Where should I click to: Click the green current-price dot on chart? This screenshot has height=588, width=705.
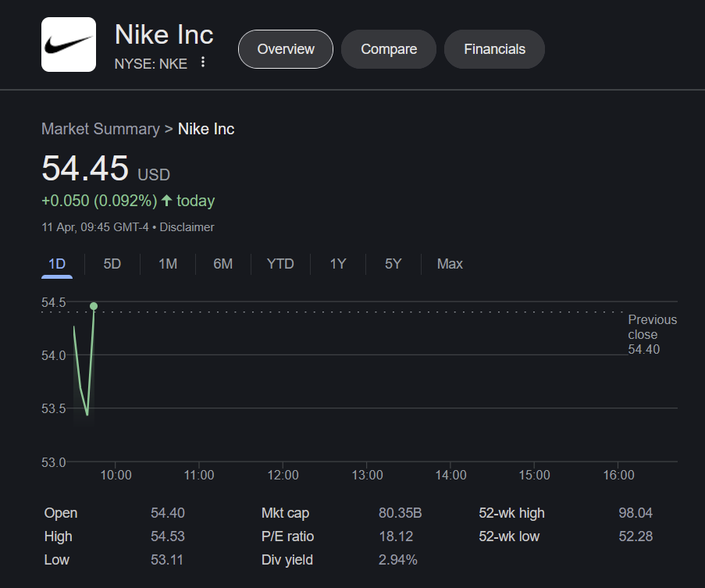[94, 306]
